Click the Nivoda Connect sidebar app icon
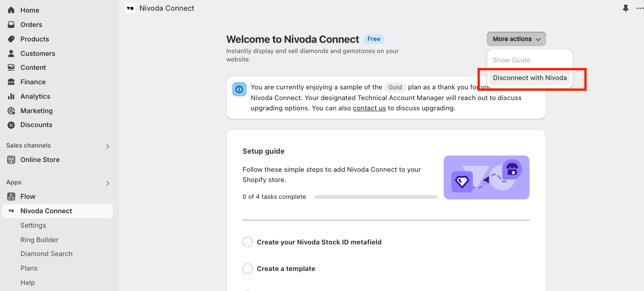 point(11,211)
